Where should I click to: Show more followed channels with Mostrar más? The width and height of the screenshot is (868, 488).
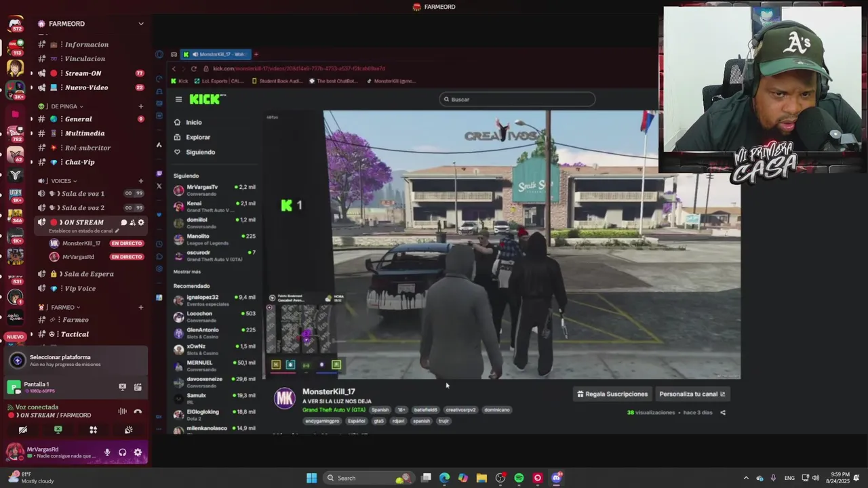click(x=187, y=272)
